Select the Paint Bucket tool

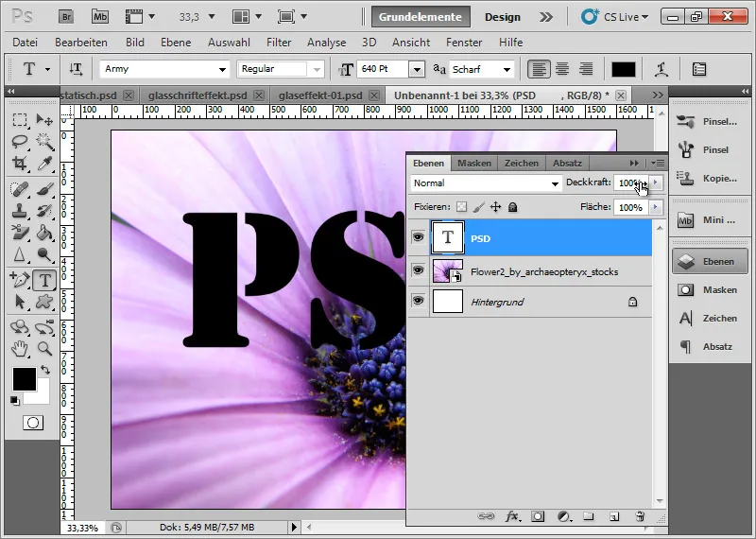(44, 233)
